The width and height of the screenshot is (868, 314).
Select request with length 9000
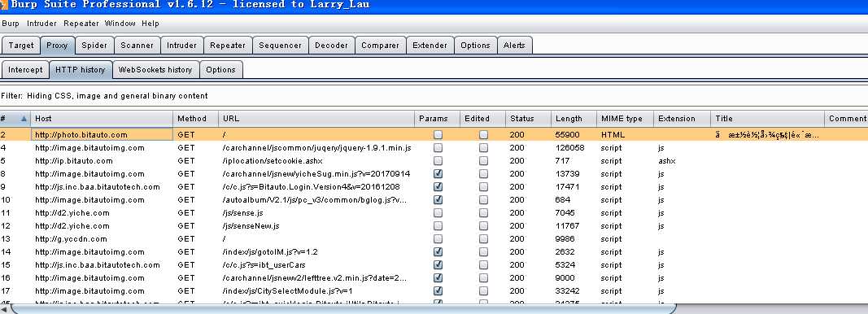(x=565, y=278)
